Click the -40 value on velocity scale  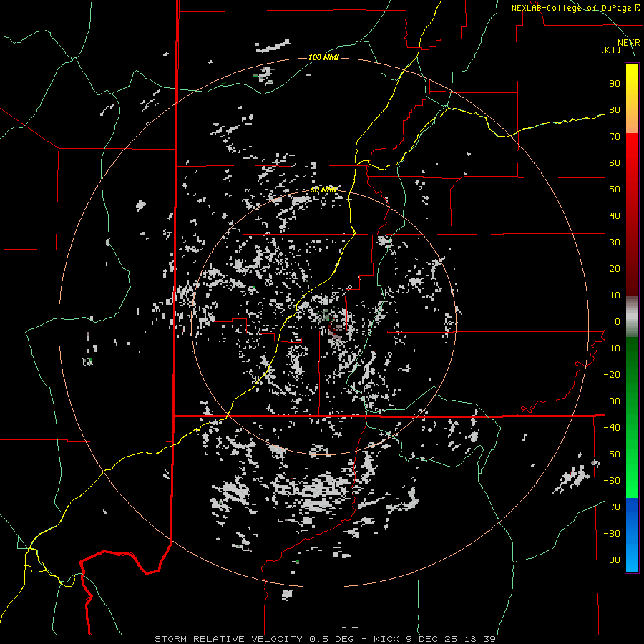point(612,428)
